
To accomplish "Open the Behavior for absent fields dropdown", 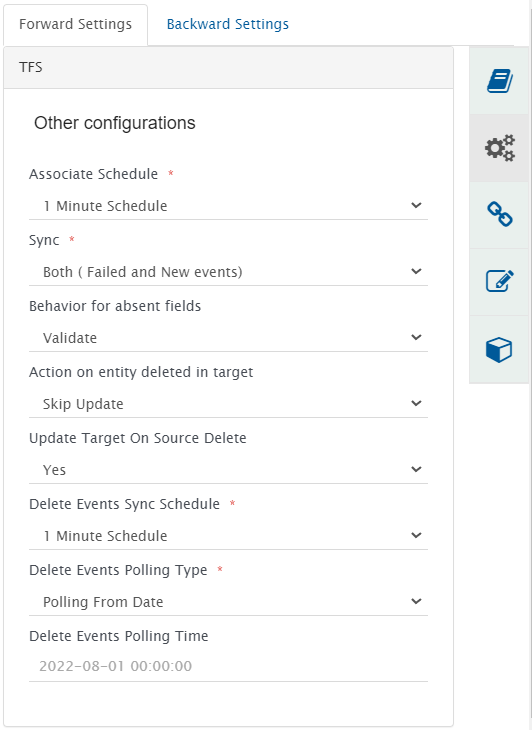I will 228,338.
